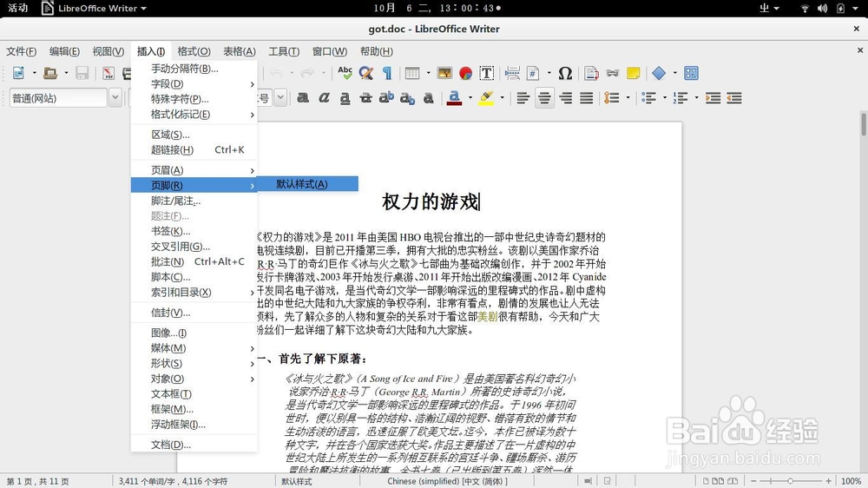Click the paragraph style name field 普通(网站)

[58, 98]
